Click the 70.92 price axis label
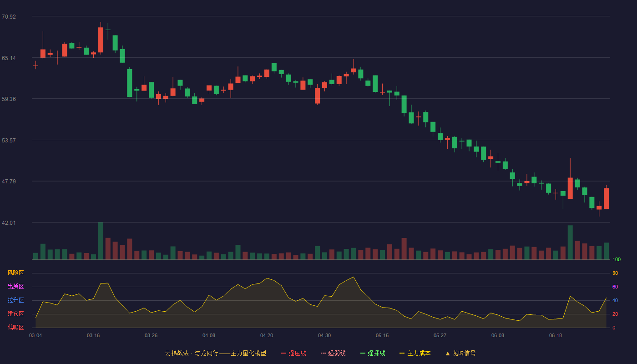Image resolution: width=637 pixels, height=364 pixels. (9, 17)
